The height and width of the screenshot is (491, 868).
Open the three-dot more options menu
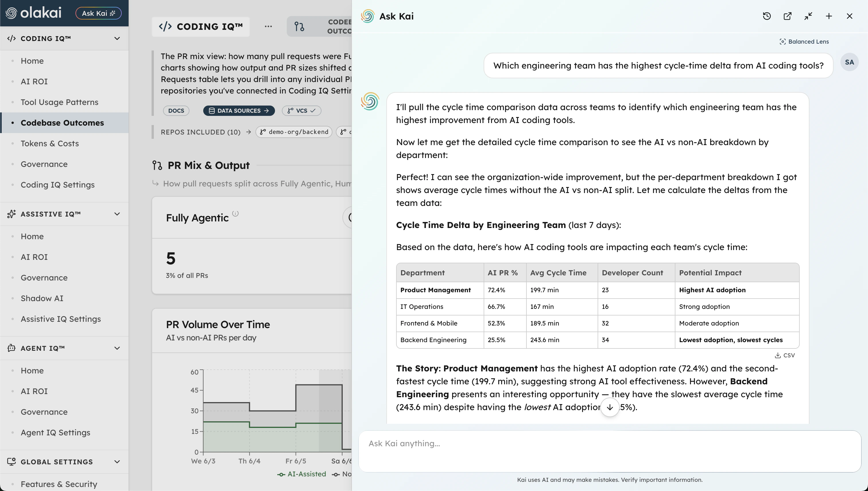[268, 26]
